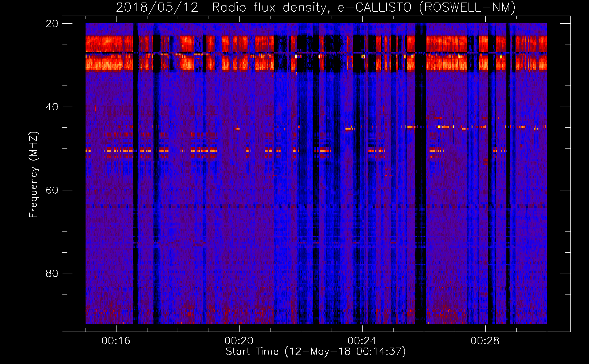Click the 40 frequency tick label
Screen dimensions: 589x364
tap(52, 107)
